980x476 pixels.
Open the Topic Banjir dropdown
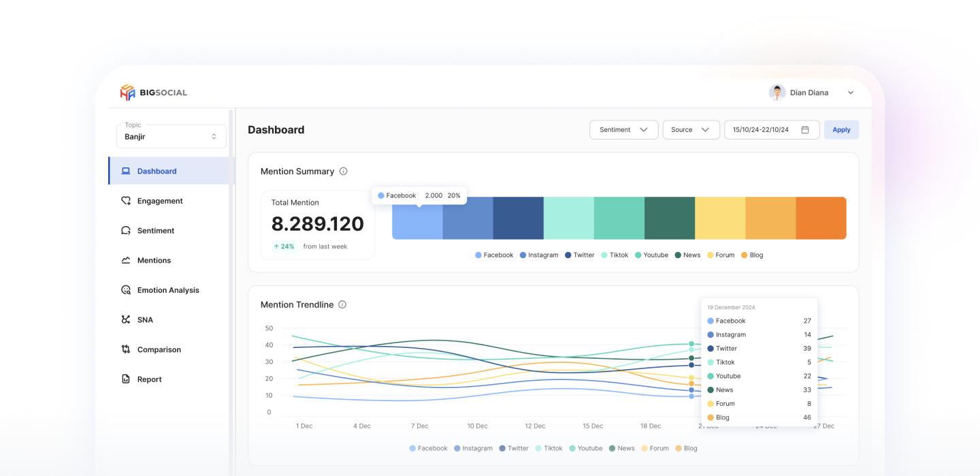(x=171, y=136)
